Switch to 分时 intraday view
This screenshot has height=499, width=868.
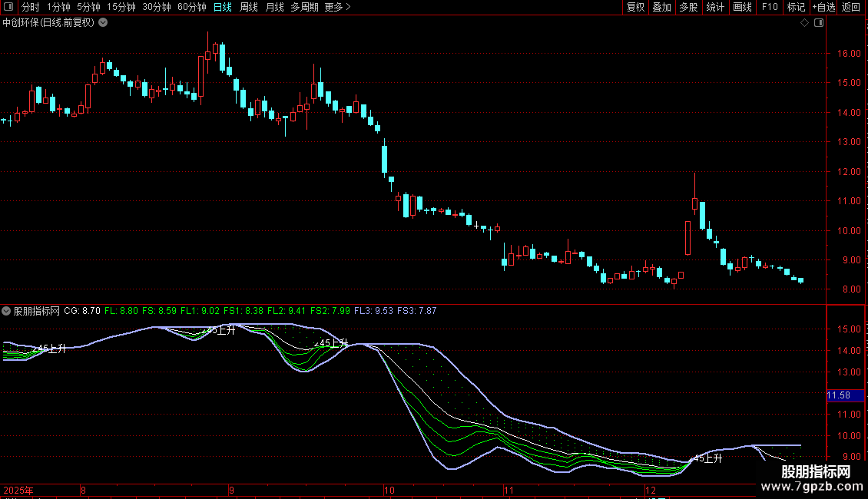coord(31,7)
